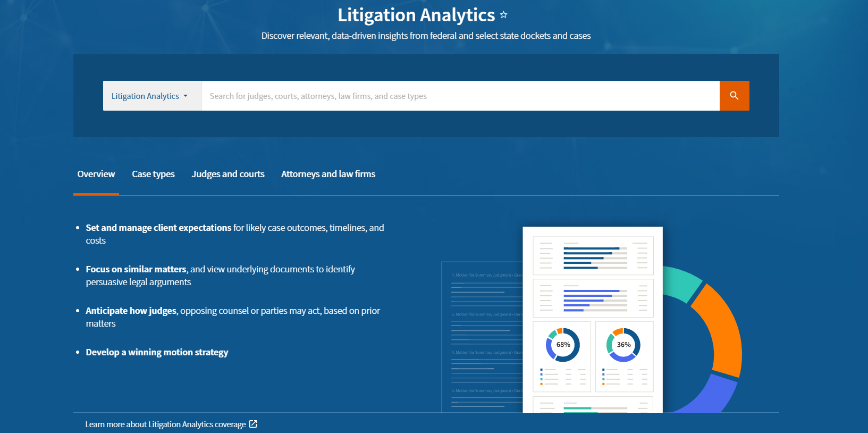The width and height of the screenshot is (868, 433).
Task: Go to the Judges and courts tab
Action: click(x=228, y=174)
